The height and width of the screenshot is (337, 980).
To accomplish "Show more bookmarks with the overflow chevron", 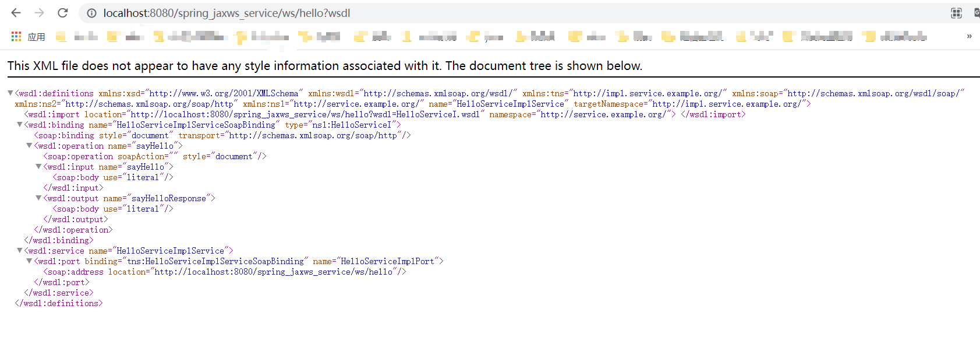I will point(969,36).
